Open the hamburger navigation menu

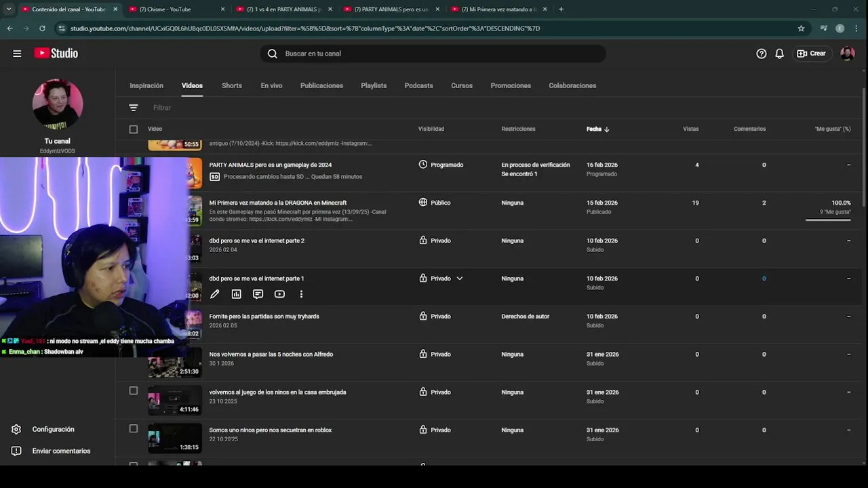pyautogui.click(x=17, y=54)
